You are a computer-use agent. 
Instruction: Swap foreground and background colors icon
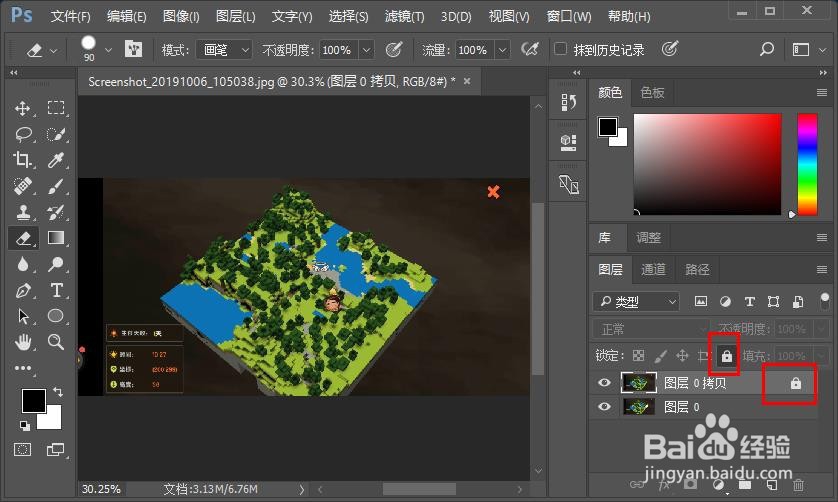(58, 392)
